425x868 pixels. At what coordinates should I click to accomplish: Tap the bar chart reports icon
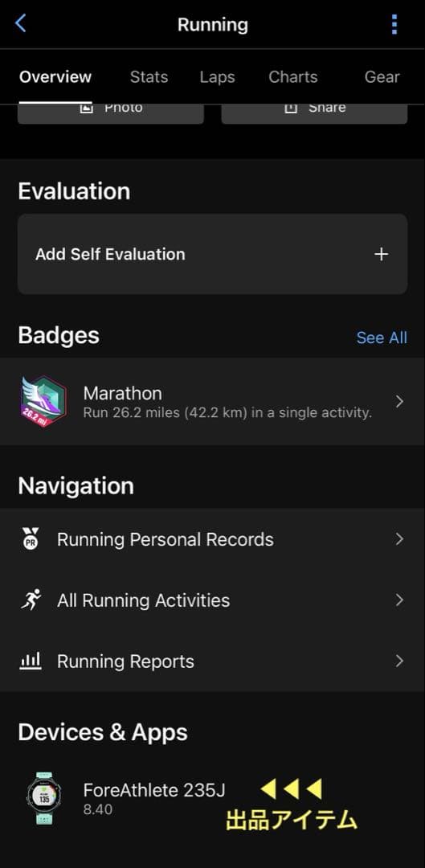tap(31, 661)
